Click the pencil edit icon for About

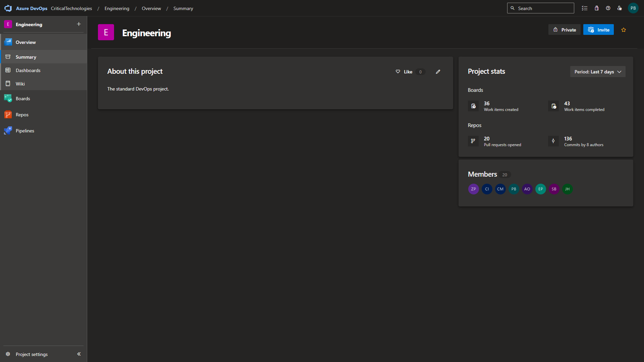click(x=438, y=72)
